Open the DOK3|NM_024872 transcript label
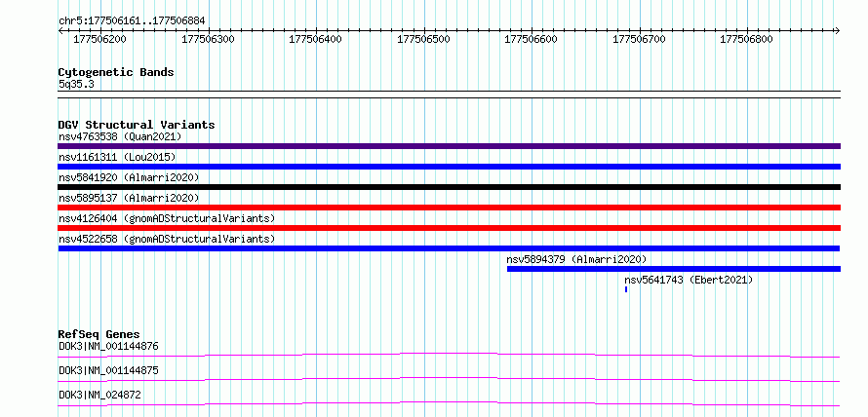Viewport: 868px width, 417px height. click(x=99, y=395)
